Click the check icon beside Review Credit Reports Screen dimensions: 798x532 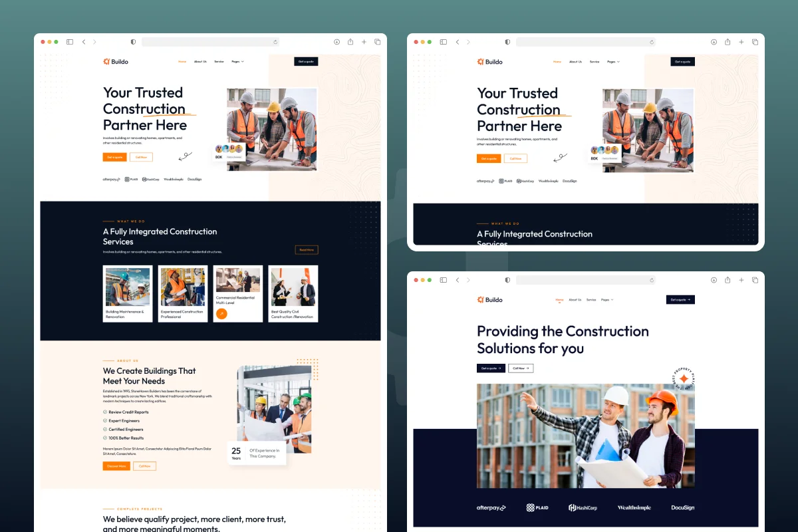click(x=105, y=412)
